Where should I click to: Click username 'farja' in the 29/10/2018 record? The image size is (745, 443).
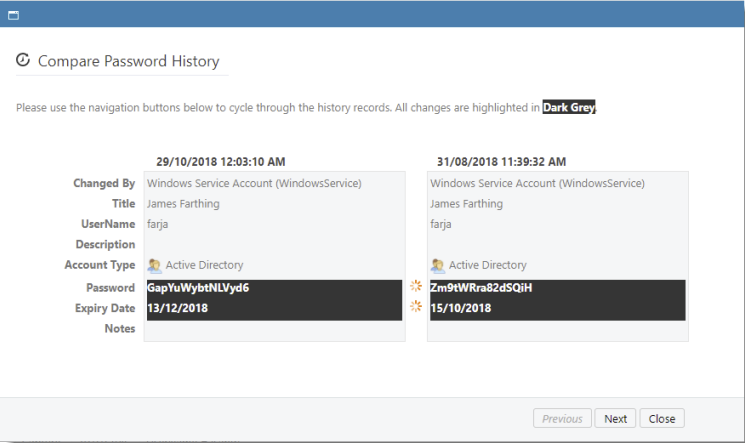157,224
